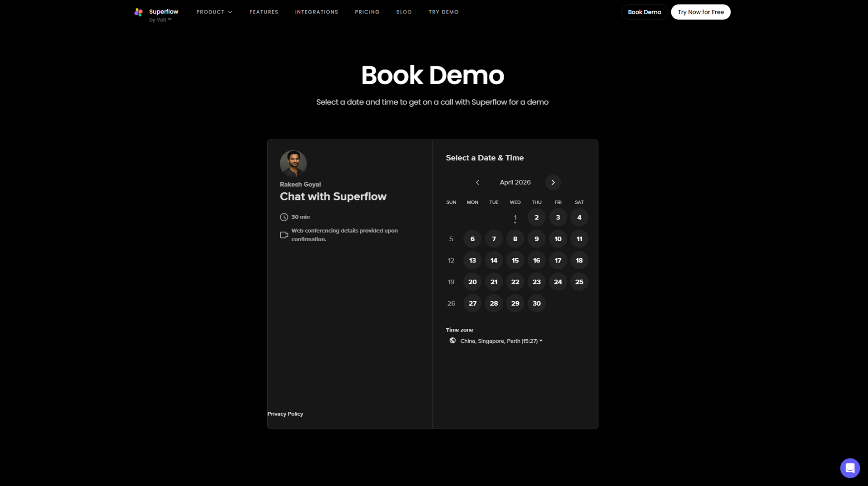This screenshot has width=868, height=486.
Task: Click the Superflow logo icon
Action: point(138,12)
